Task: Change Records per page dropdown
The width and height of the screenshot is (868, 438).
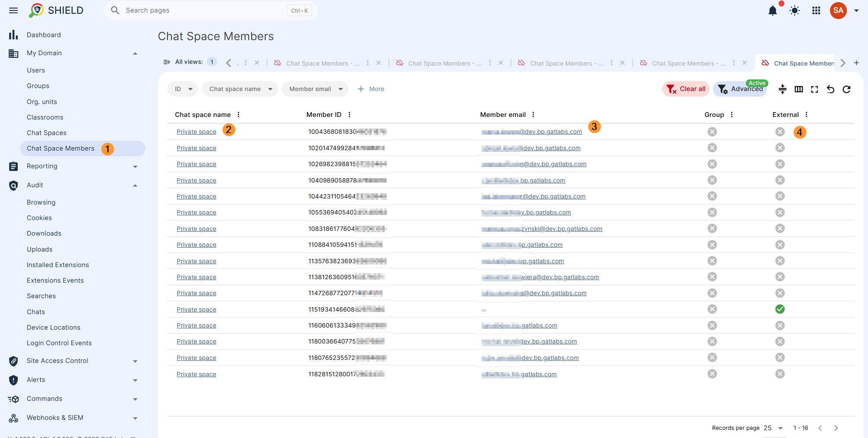Action: [773, 428]
